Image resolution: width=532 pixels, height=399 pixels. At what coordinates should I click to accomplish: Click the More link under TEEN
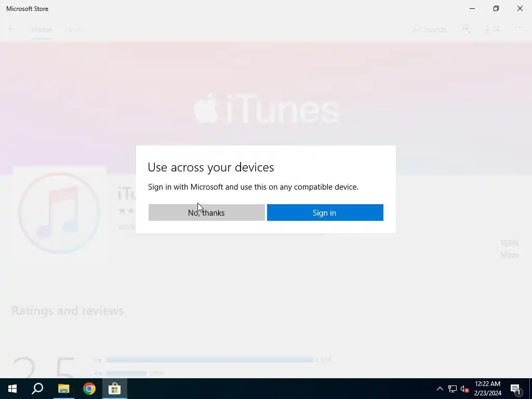(x=510, y=255)
